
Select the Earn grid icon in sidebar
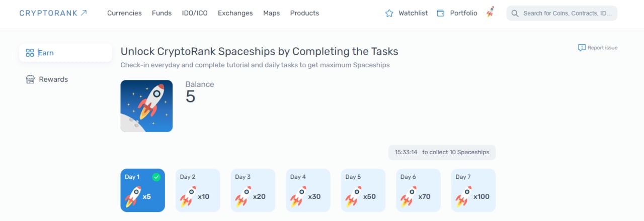point(30,53)
